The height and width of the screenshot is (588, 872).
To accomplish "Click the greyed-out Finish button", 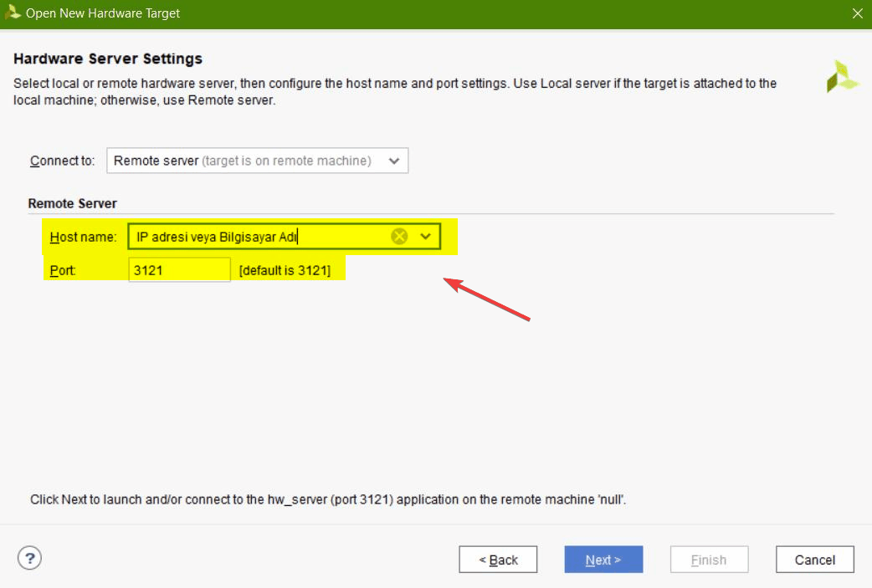I will point(709,560).
